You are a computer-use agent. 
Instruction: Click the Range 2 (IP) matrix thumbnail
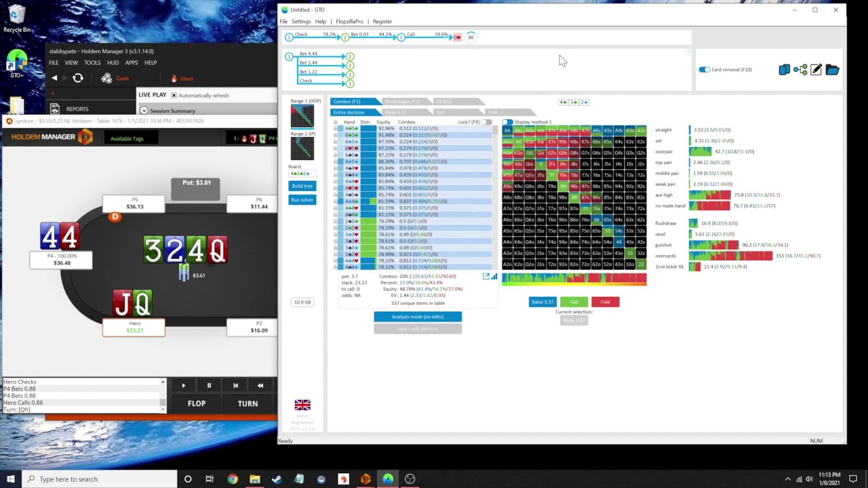[x=302, y=149]
